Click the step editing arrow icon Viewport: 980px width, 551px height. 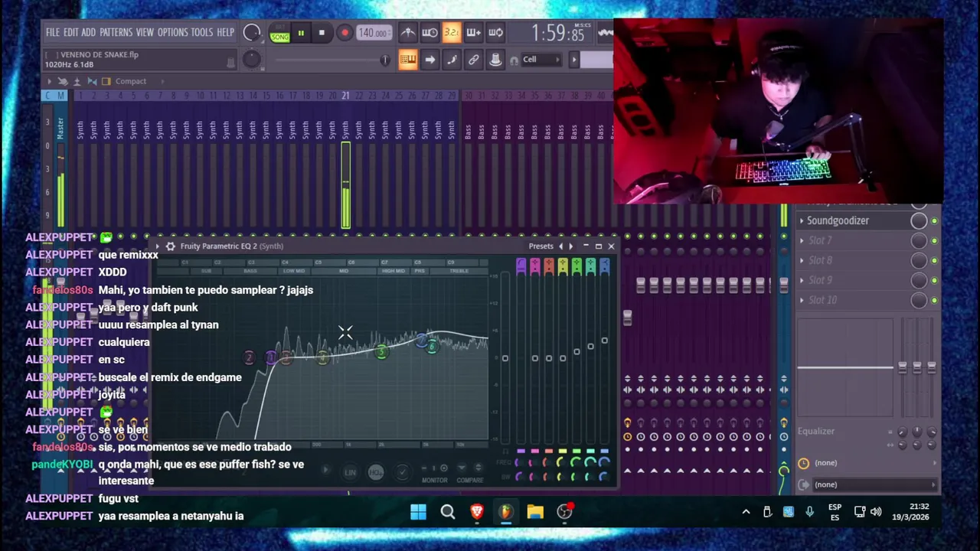click(430, 60)
